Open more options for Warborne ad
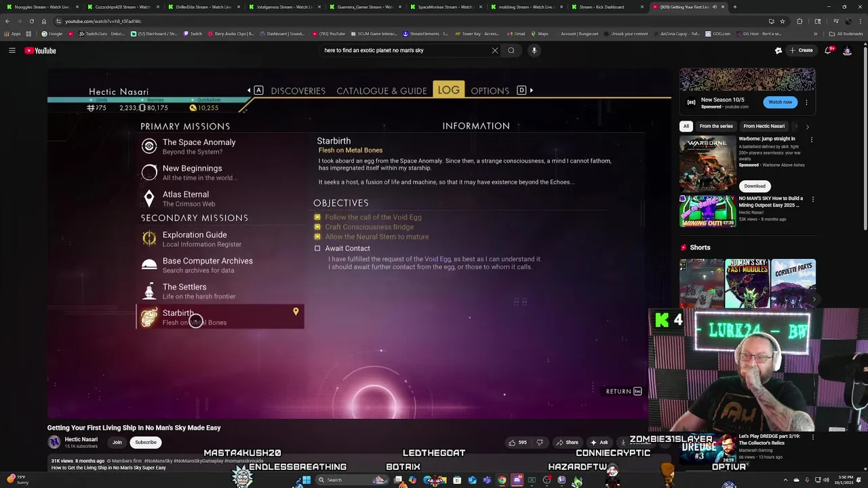868x488 pixels. [812, 140]
